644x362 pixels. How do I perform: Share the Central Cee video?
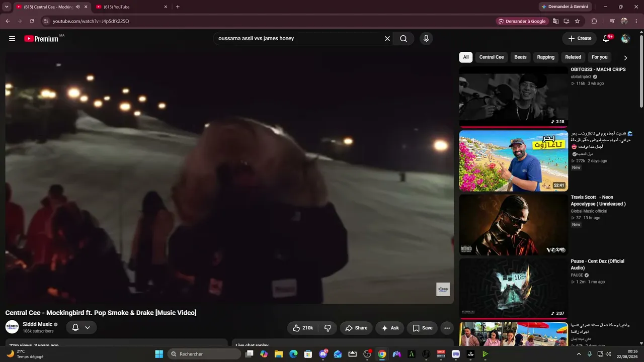(356, 328)
